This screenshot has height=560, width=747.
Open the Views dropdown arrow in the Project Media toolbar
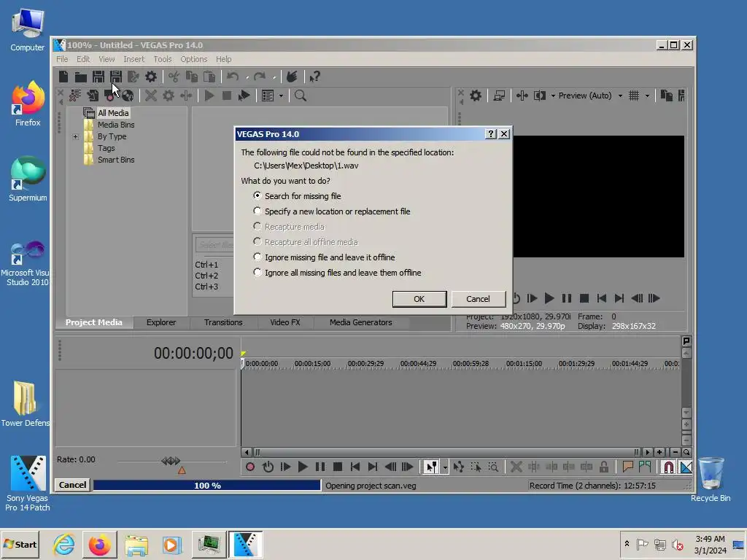[281, 96]
